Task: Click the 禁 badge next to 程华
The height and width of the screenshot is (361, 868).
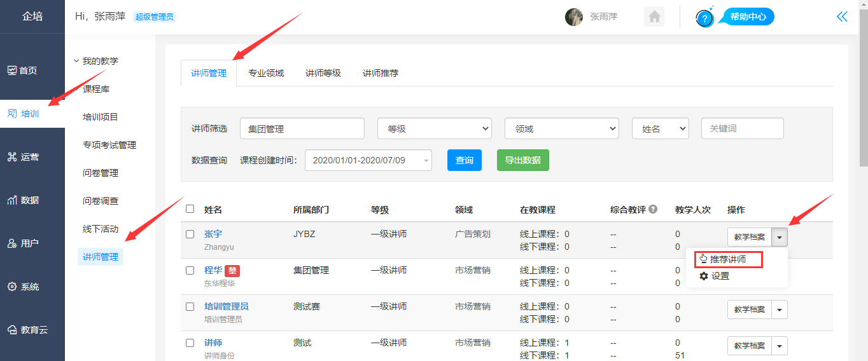Action: 232,271
